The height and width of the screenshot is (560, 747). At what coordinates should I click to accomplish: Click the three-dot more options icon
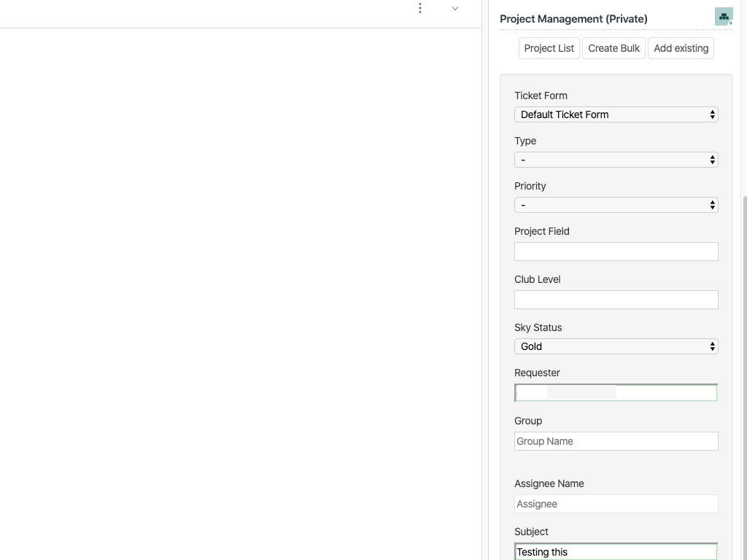point(420,8)
